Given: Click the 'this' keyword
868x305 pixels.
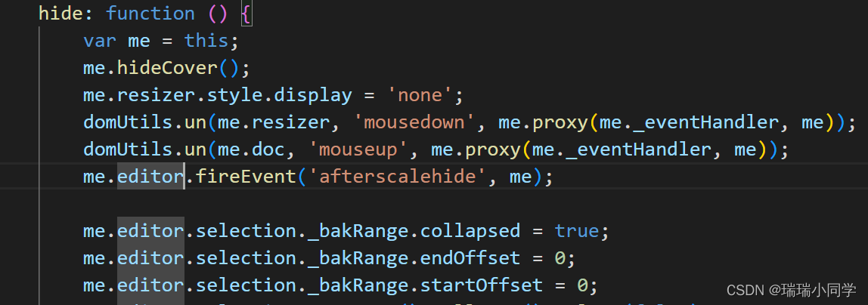Looking at the screenshot, I should click(206, 40).
